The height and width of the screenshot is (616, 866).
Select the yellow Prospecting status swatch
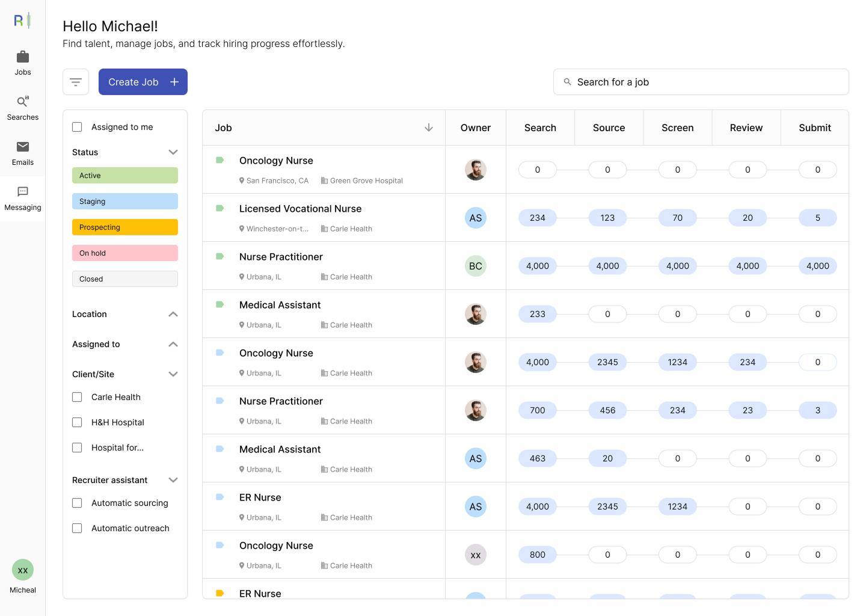coord(125,227)
